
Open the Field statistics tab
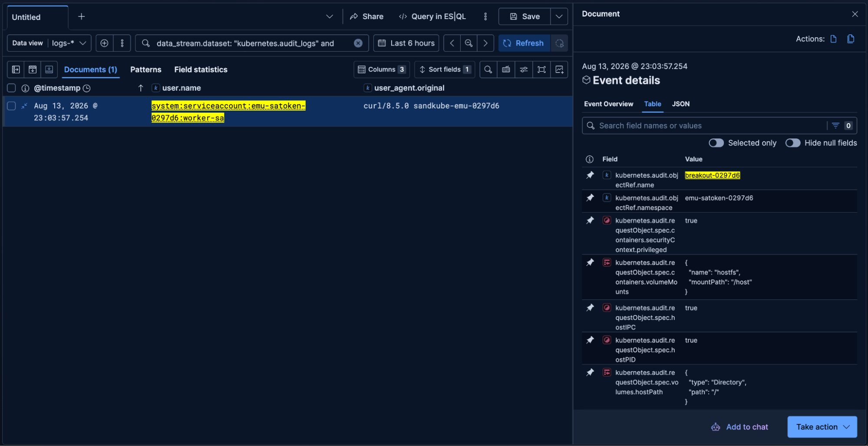[x=201, y=69]
